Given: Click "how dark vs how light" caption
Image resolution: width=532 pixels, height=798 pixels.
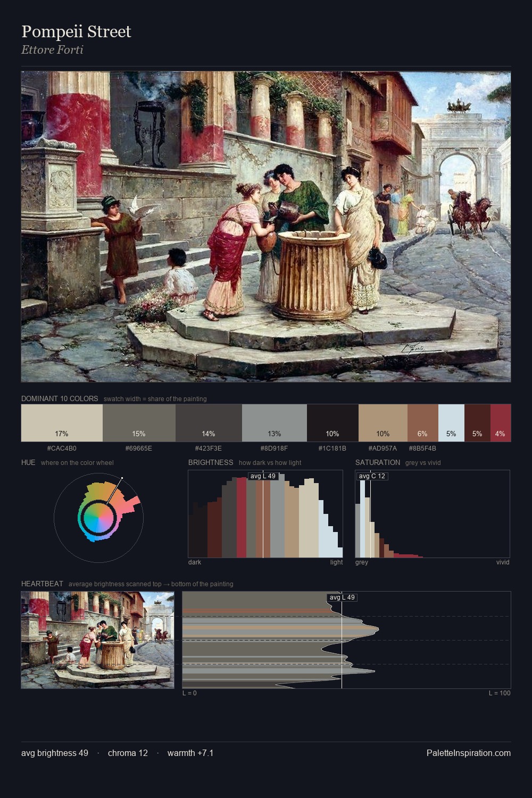Looking at the screenshot, I should click(x=270, y=463).
